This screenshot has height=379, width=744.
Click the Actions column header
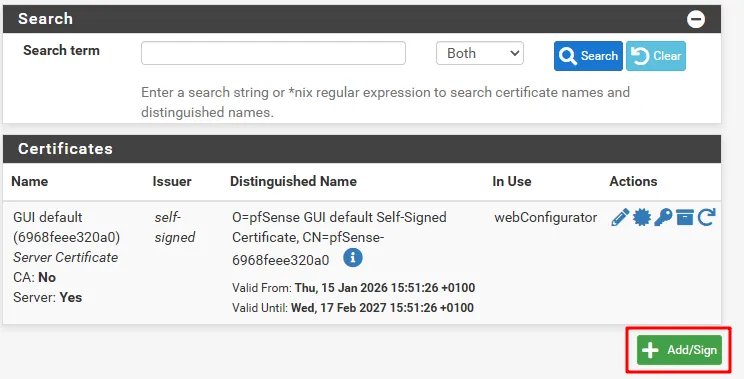click(633, 181)
